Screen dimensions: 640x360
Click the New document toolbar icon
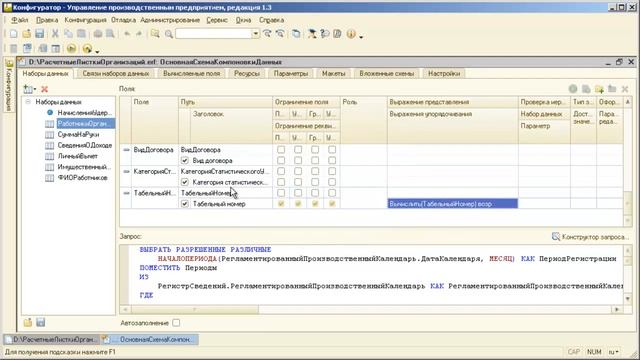point(13,34)
